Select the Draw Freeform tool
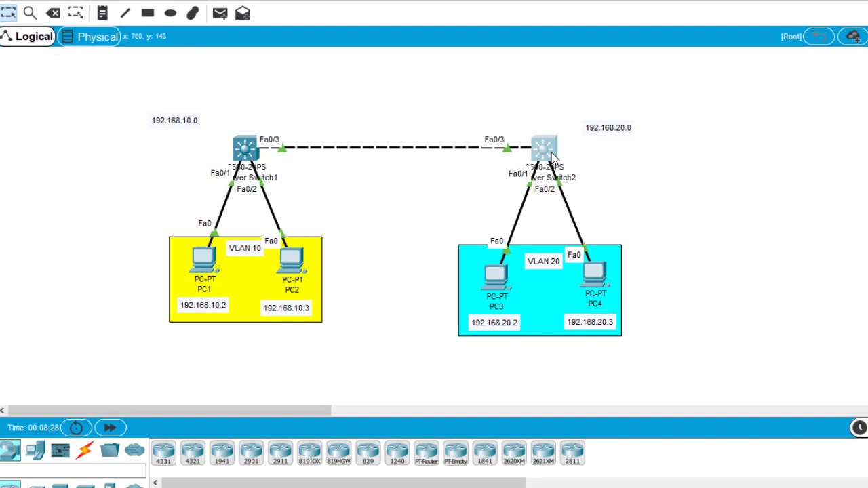Viewport: 868px width, 488px height. tap(193, 13)
